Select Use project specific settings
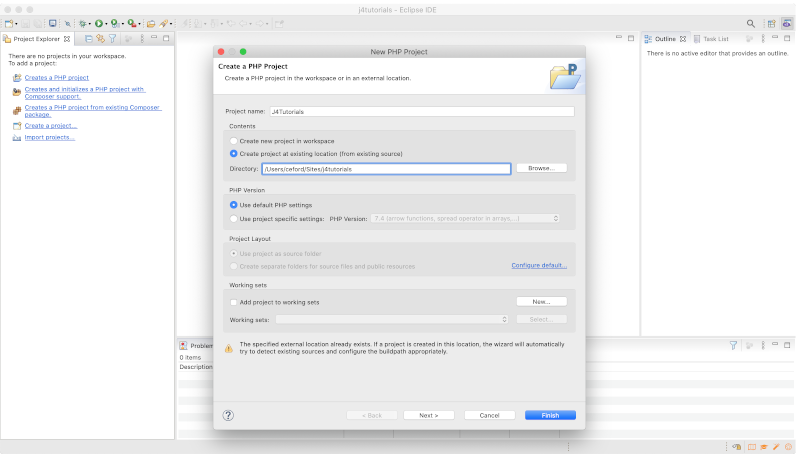 [234, 219]
